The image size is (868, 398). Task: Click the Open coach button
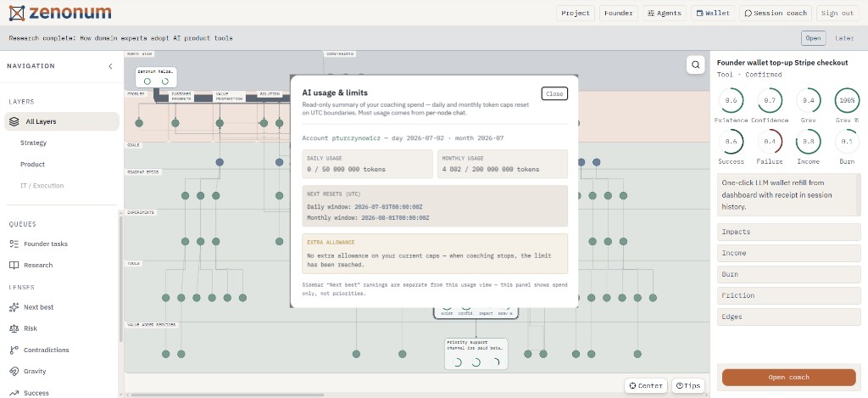789,377
